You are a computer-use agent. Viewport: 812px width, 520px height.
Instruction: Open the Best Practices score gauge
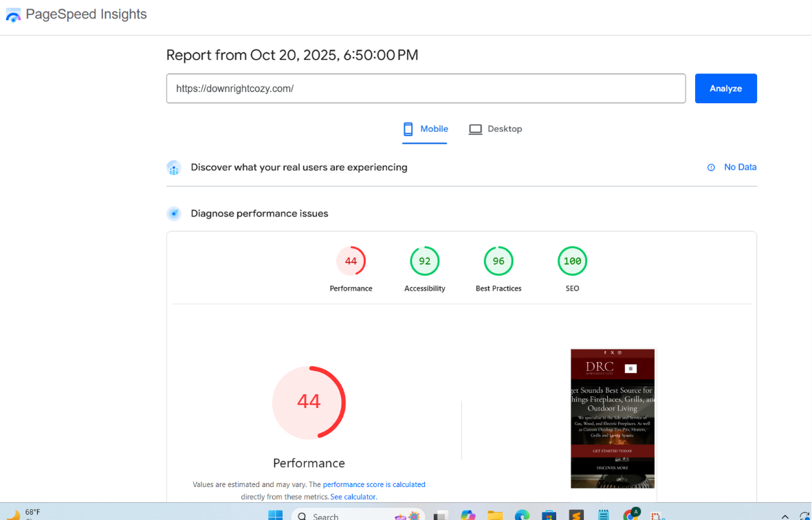pos(498,261)
